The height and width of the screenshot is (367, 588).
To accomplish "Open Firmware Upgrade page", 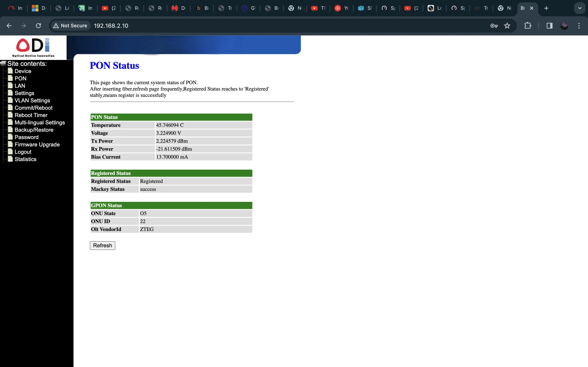I will click(x=37, y=144).
